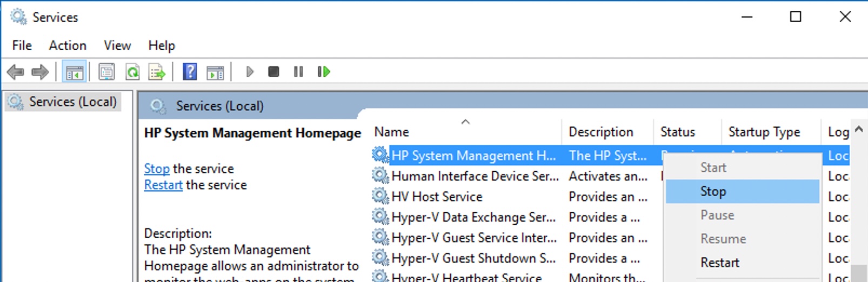Click the gear icon next to Services (Local) tree node

(15, 102)
